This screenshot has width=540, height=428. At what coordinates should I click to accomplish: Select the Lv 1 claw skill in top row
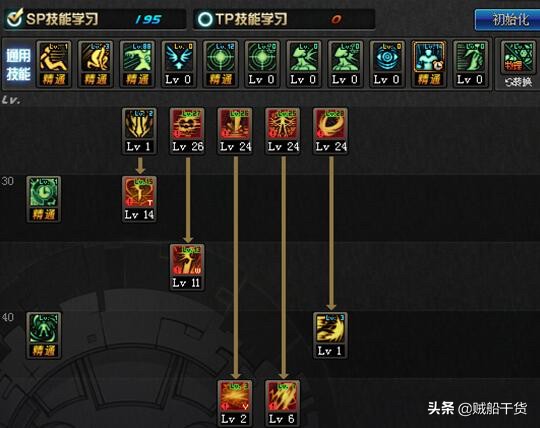139,131
